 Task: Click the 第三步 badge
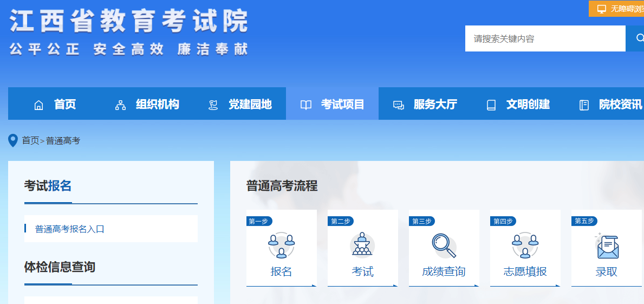coord(421,222)
